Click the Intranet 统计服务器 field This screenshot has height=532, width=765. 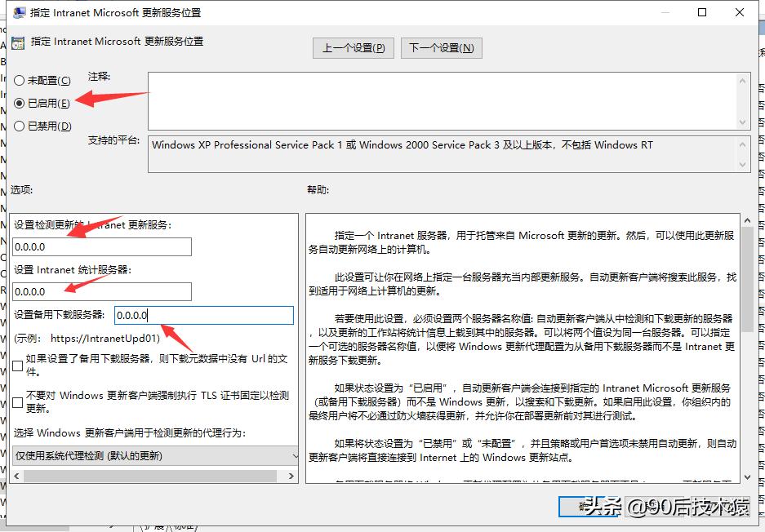pyautogui.click(x=101, y=291)
